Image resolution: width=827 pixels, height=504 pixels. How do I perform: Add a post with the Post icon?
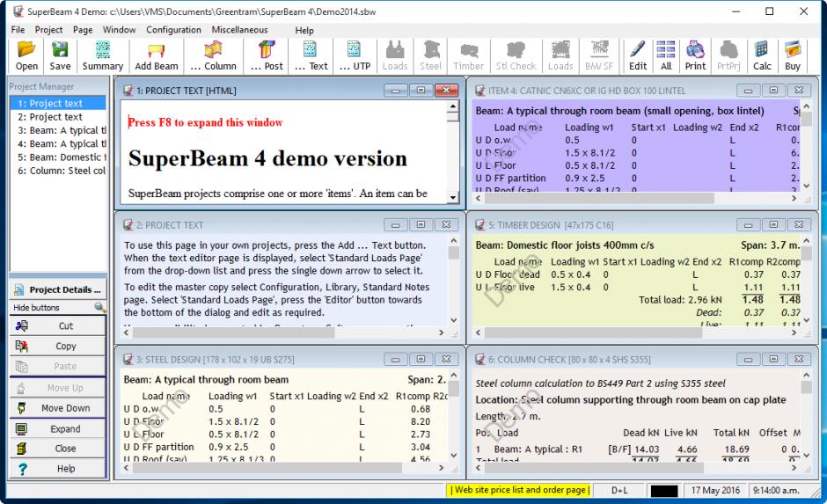267,56
